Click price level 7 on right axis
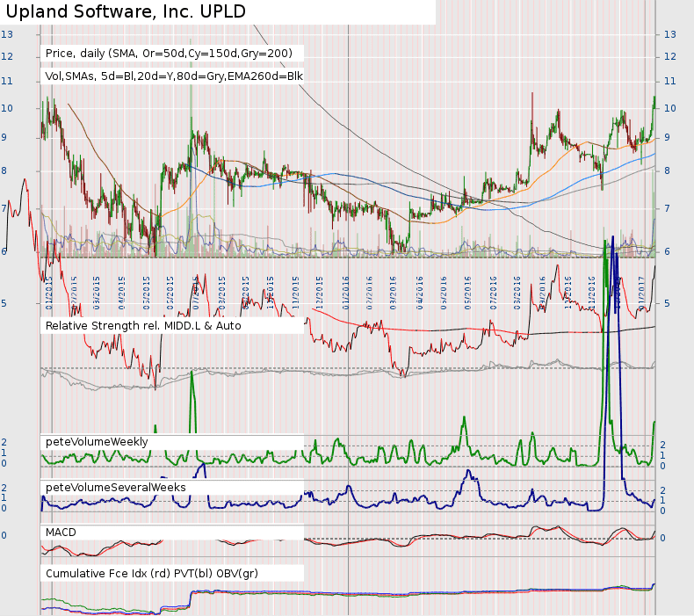This screenshot has height=616, width=694. 667,208
